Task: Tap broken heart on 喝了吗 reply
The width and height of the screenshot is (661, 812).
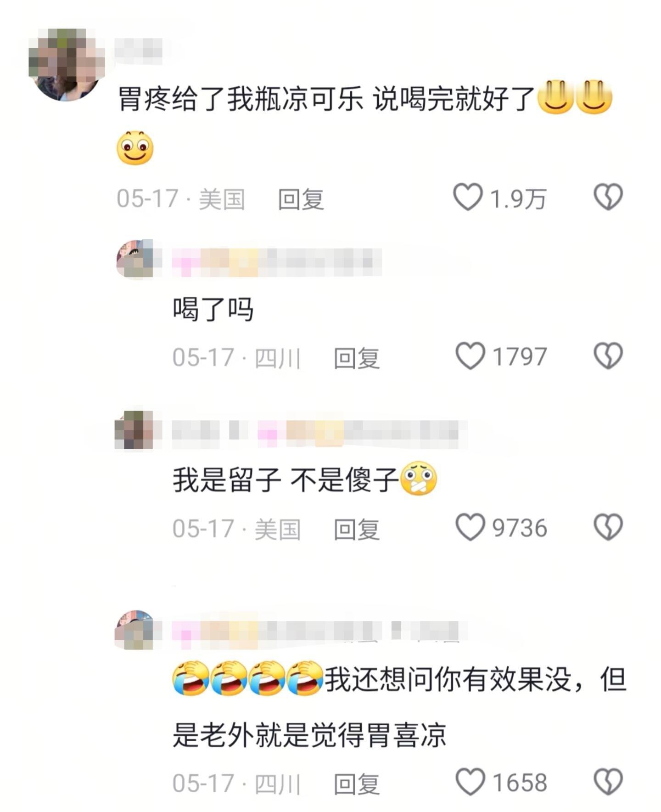Action: pyautogui.click(x=608, y=356)
